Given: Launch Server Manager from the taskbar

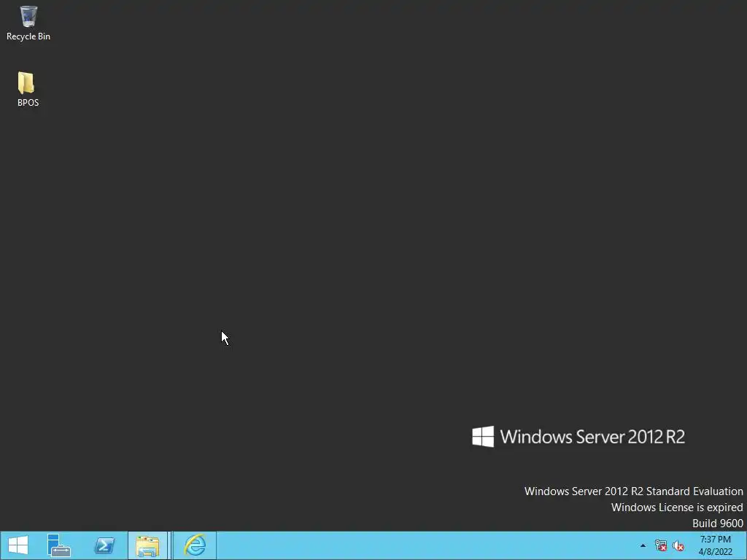Looking at the screenshot, I should pos(58,545).
